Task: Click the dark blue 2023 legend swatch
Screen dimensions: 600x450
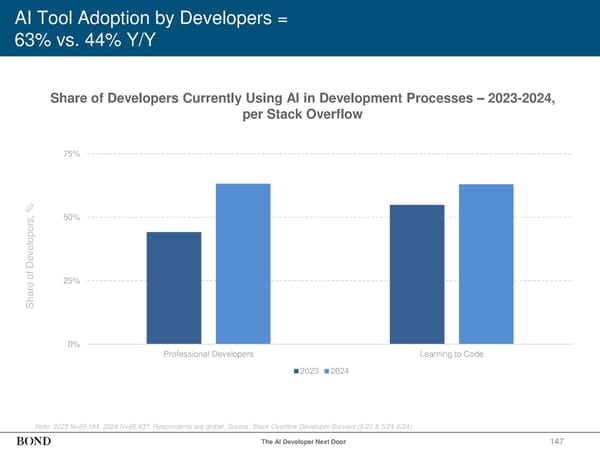Action: pyautogui.click(x=296, y=371)
